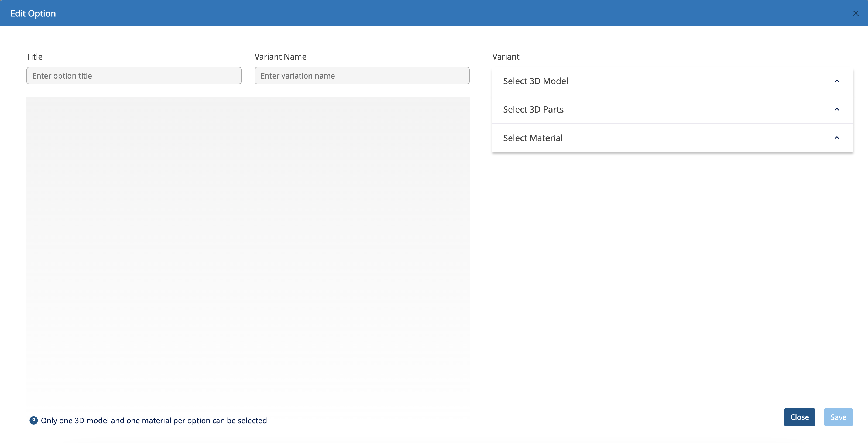Click the Edit Option header title
The width and height of the screenshot is (868, 443).
(33, 13)
